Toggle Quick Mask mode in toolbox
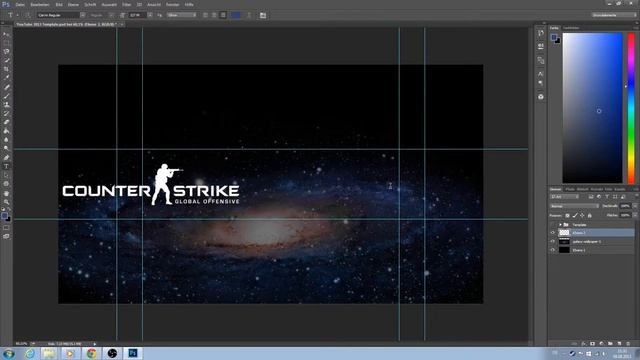 pos(6,228)
